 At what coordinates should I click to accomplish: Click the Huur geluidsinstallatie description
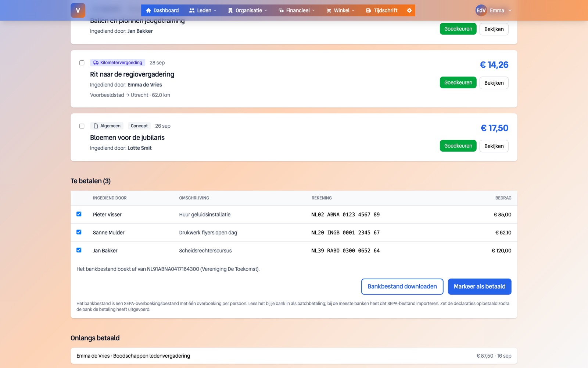[x=205, y=215]
